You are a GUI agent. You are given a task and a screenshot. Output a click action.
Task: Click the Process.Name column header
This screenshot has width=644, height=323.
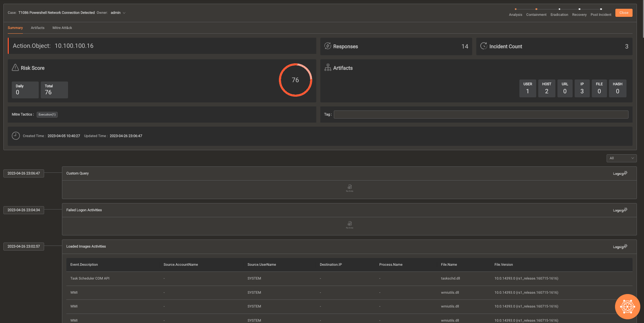(391, 265)
